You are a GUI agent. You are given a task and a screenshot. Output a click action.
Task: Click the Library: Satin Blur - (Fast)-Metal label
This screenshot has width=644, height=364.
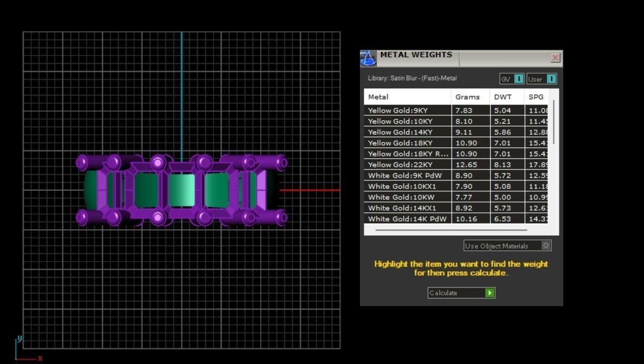pos(413,78)
